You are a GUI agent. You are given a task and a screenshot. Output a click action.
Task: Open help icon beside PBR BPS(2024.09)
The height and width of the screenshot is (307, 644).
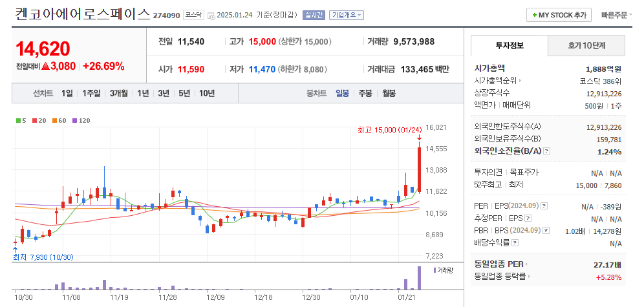pyautogui.click(x=546, y=231)
